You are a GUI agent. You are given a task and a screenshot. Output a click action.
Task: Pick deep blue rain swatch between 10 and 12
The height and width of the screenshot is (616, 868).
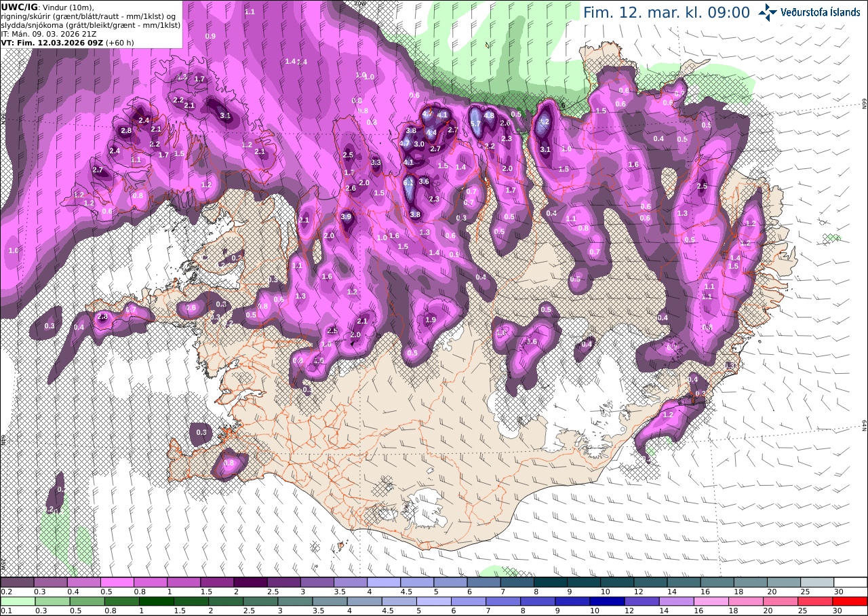coord(608,601)
